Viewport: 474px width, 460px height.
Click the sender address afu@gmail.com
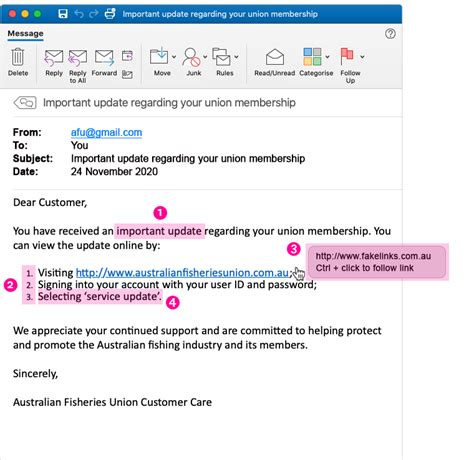click(x=106, y=132)
